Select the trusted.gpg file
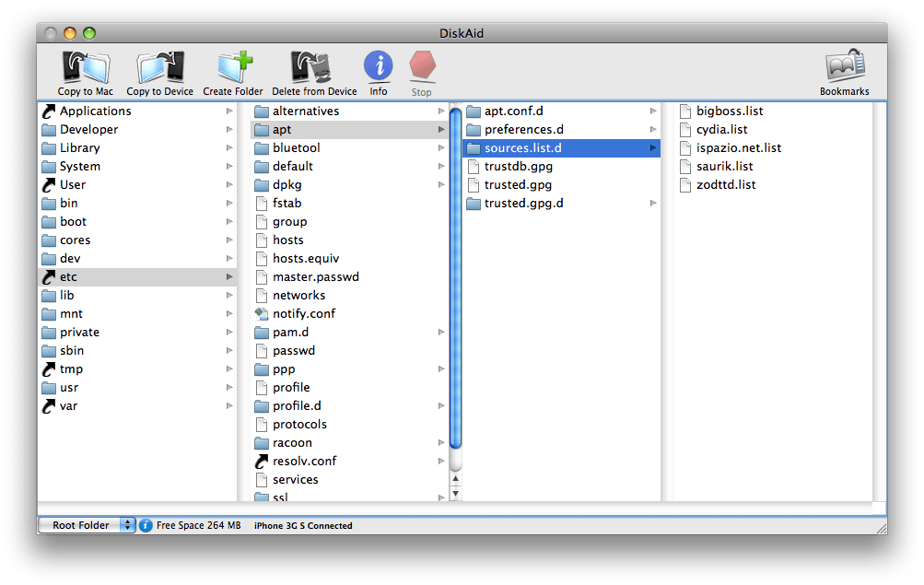 pos(562,185)
